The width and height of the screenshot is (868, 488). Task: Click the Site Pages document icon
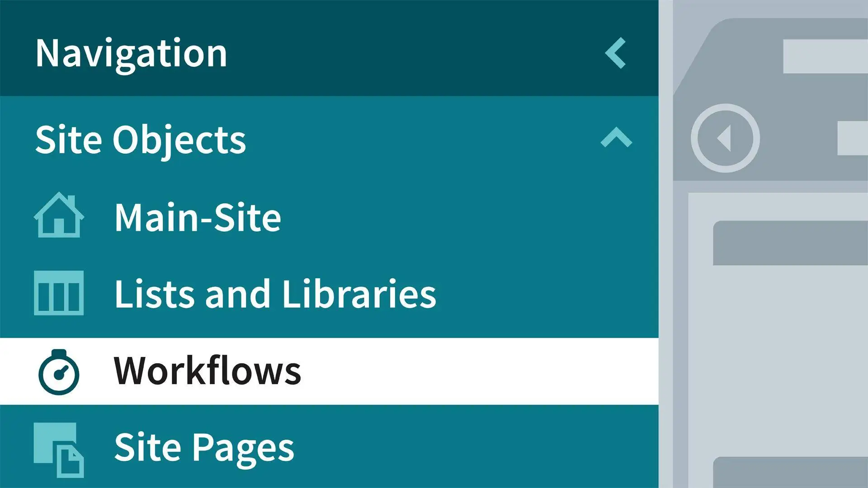[59, 450]
